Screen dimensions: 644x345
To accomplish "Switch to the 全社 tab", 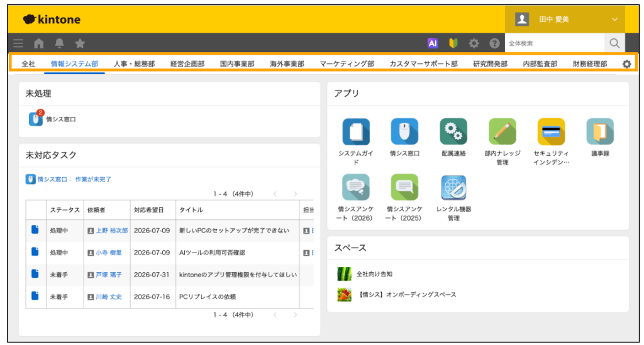I will point(28,64).
